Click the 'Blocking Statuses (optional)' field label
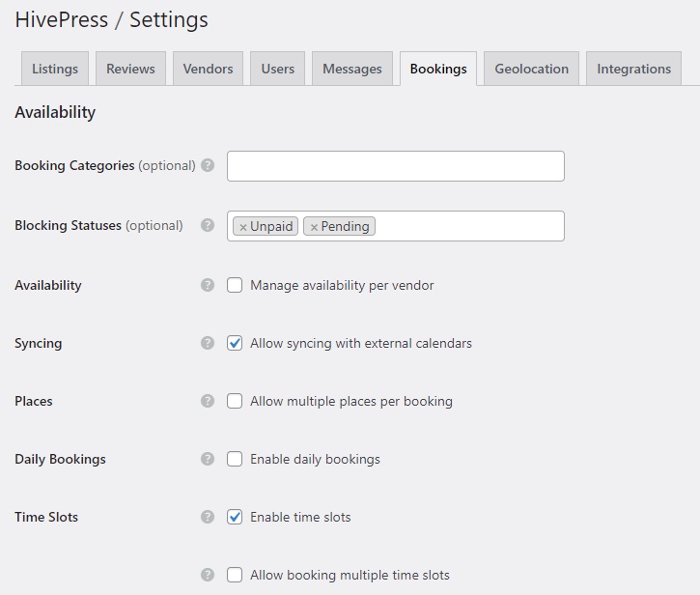The height and width of the screenshot is (595, 700). [98, 226]
